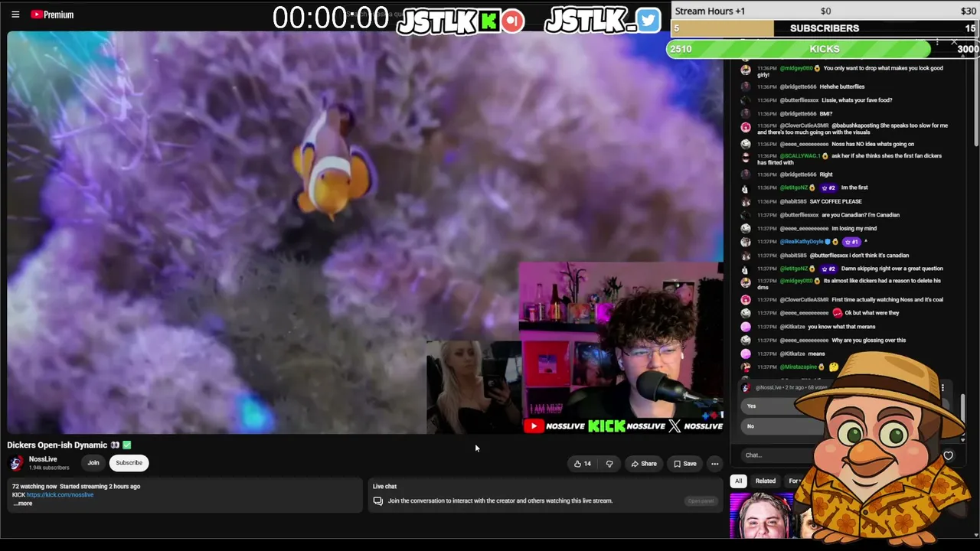
Task: Open the poll options three-dot menu
Action: point(942,388)
